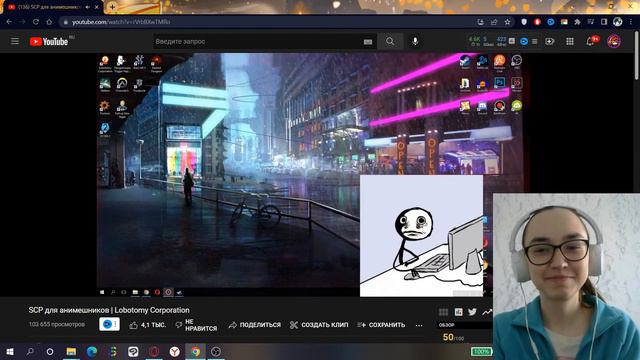The height and width of the screenshot is (360, 640).
Task: Start voice search with the microphone
Action: click(x=415, y=41)
